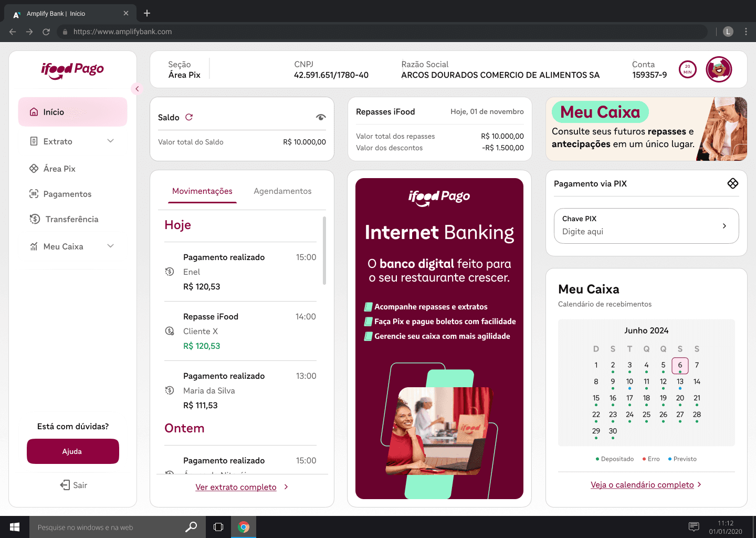756x538 pixels.
Task: Open Ver extrato completo link
Action: click(x=236, y=487)
